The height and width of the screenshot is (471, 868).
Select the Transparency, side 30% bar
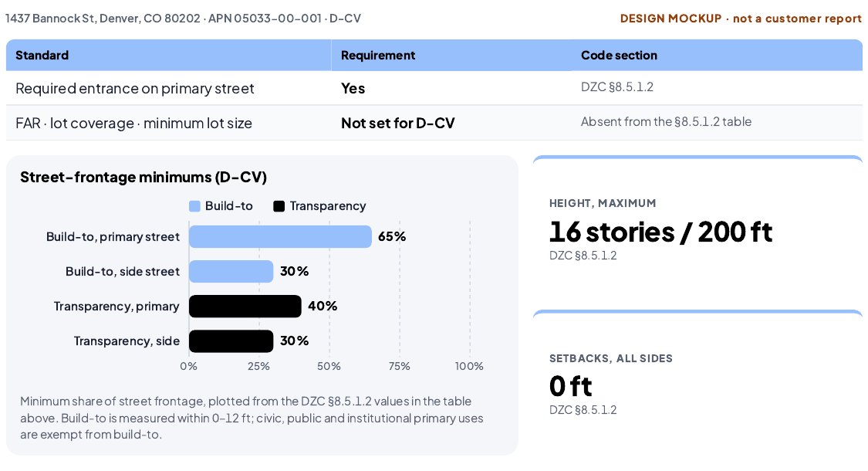[231, 341]
